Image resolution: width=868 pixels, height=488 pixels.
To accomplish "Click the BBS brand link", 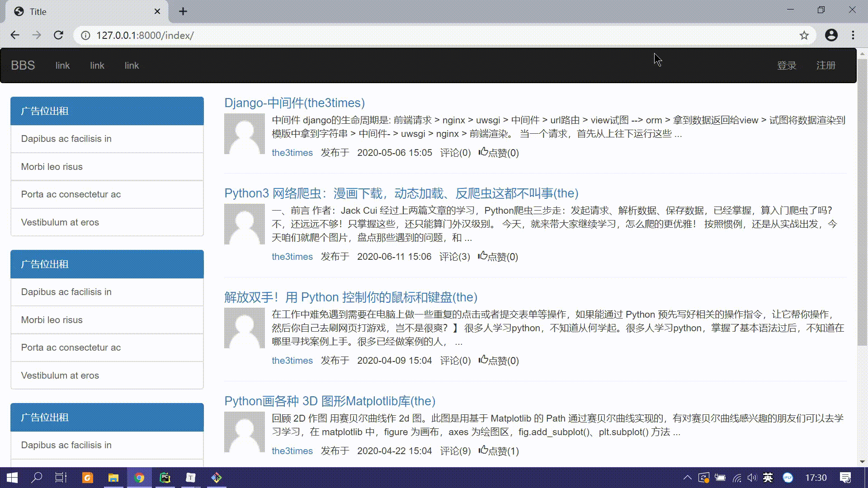I will click(23, 66).
